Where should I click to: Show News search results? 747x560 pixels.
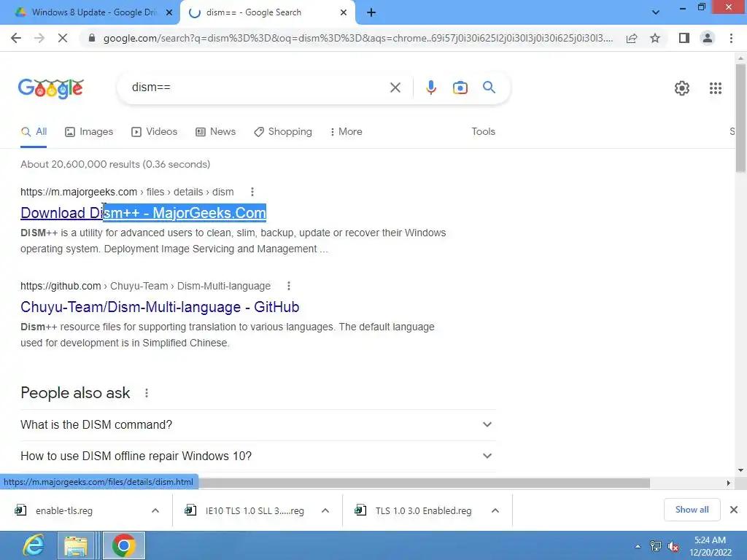pyautogui.click(x=215, y=132)
